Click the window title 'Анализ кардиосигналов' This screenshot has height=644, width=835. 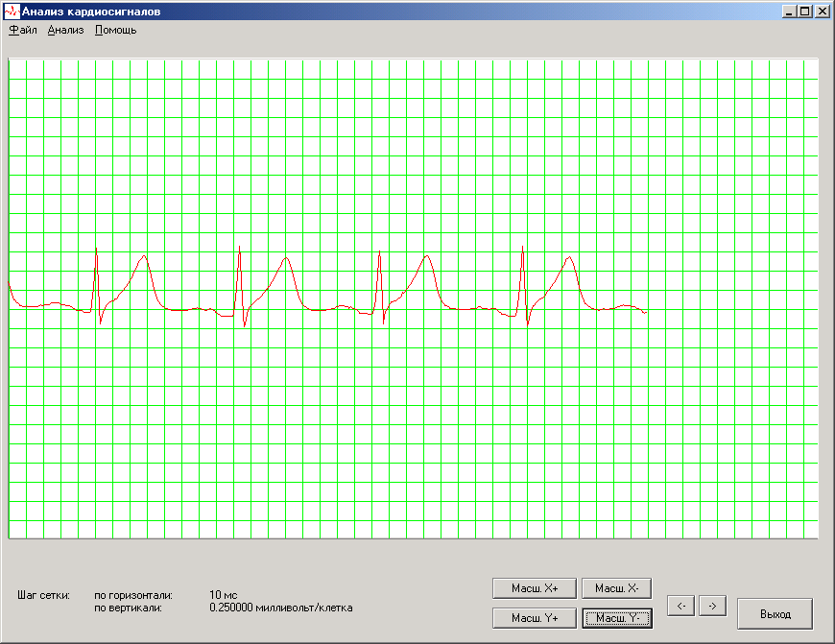tap(91, 12)
